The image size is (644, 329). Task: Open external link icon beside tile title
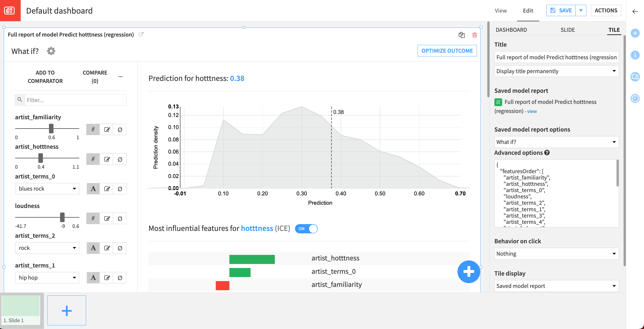[x=141, y=34]
